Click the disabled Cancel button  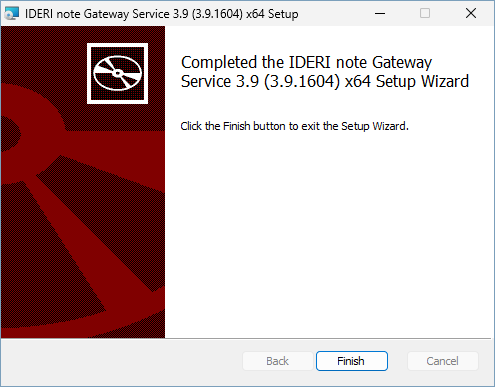443,361
